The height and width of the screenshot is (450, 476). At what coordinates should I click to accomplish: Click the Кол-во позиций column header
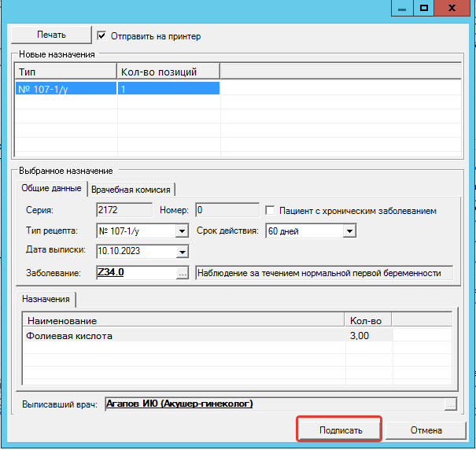point(168,72)
